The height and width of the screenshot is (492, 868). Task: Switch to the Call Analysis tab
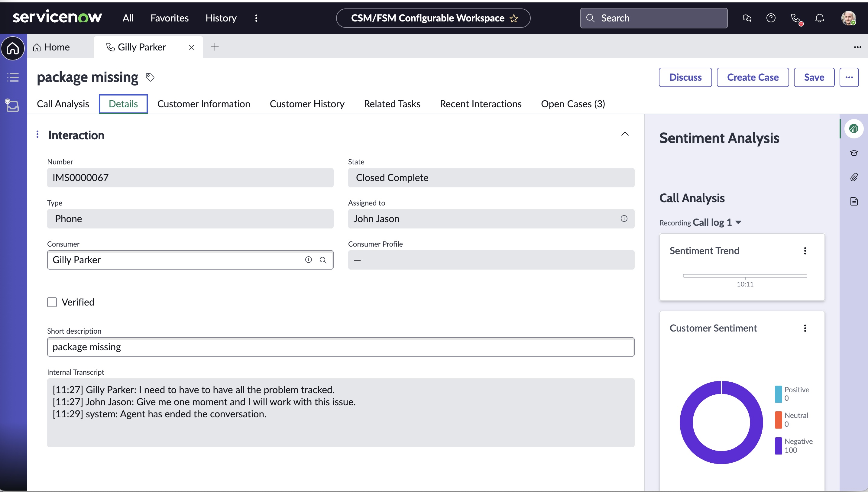[x=63, y=104]
